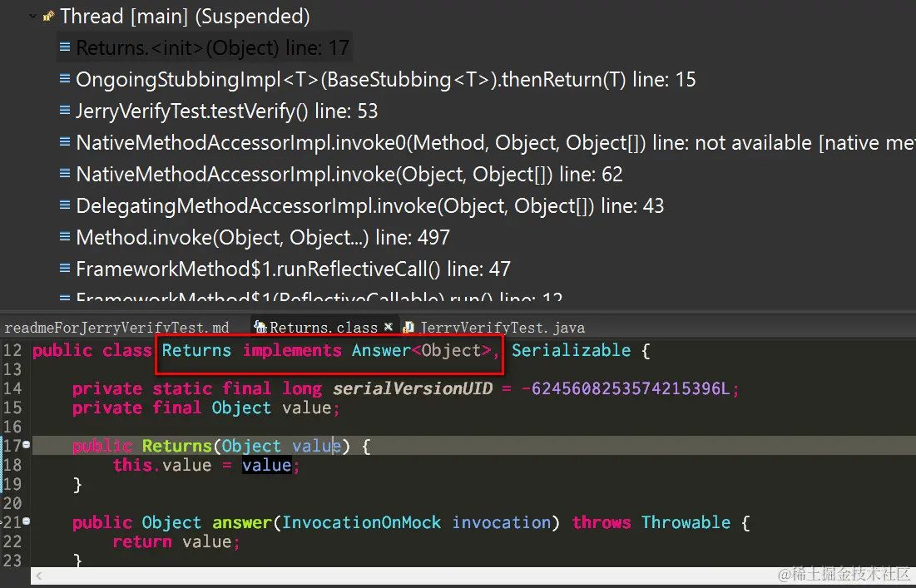
Task: Click the class file icon on Returns.class tab
Action: 260,328
